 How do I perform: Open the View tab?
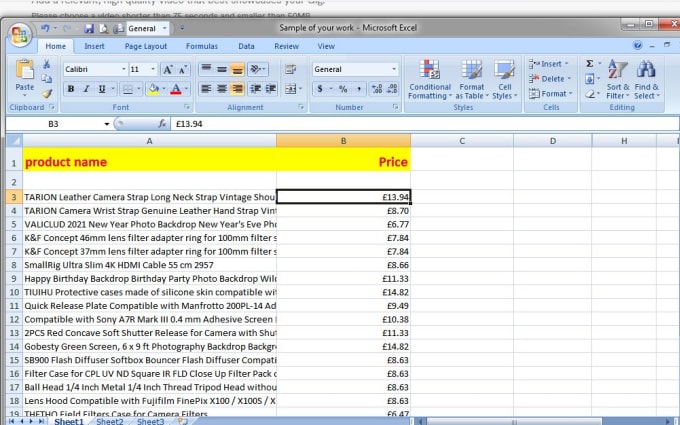(x=326, y=46)
